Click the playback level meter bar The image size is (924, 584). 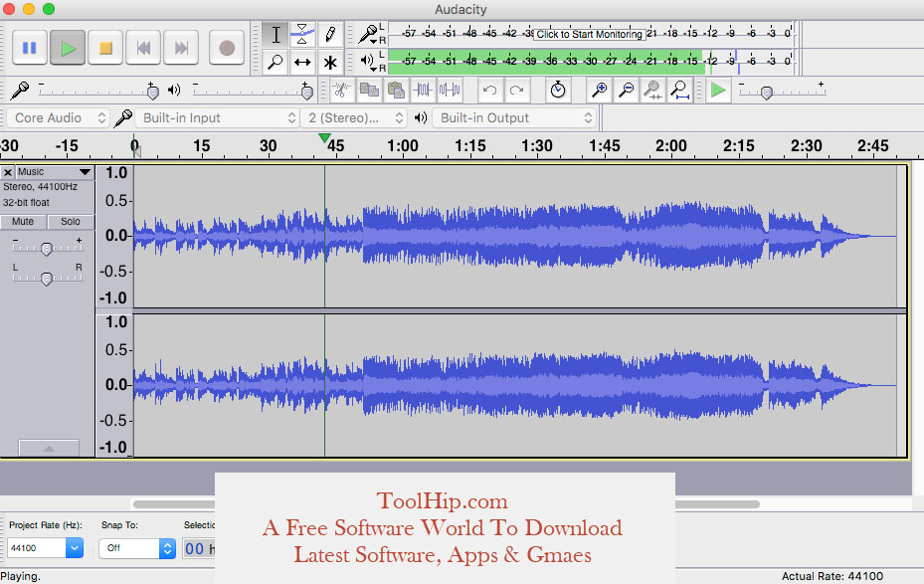(x=591, y=61)
